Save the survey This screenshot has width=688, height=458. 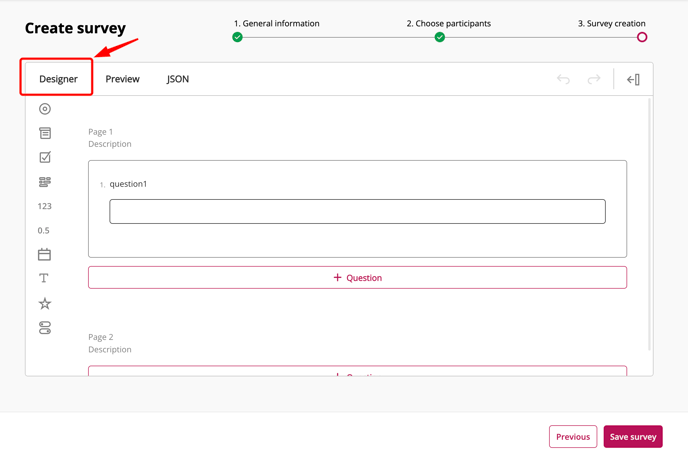tap(633, 437)
